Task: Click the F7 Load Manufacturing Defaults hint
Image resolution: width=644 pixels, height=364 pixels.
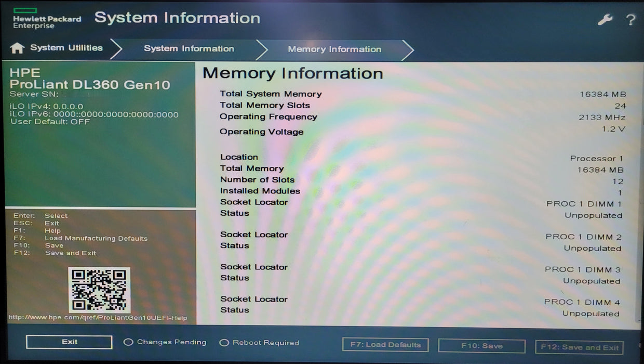Action: [x=81, y=238]
